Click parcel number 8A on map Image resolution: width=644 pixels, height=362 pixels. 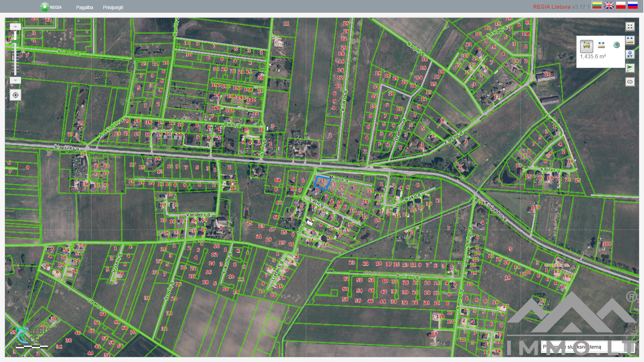click(278, 180)
